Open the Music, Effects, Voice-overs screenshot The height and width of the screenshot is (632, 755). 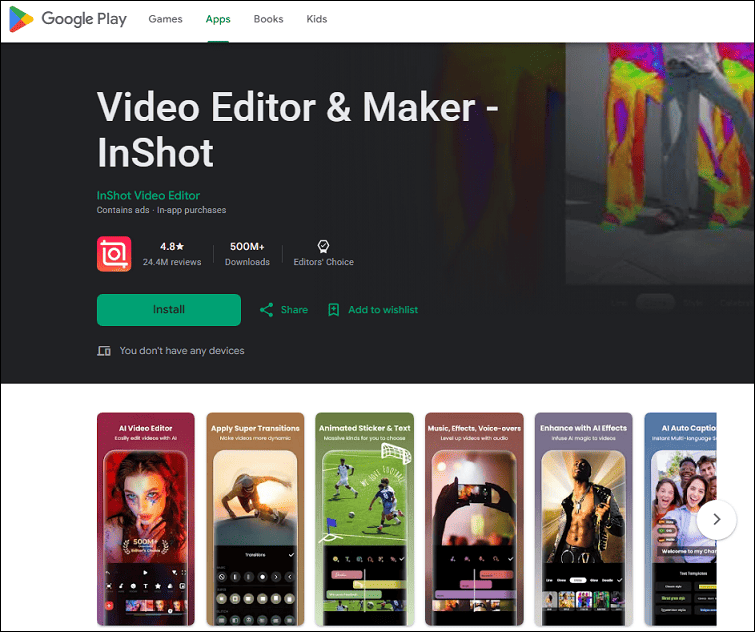click(474, 519)
